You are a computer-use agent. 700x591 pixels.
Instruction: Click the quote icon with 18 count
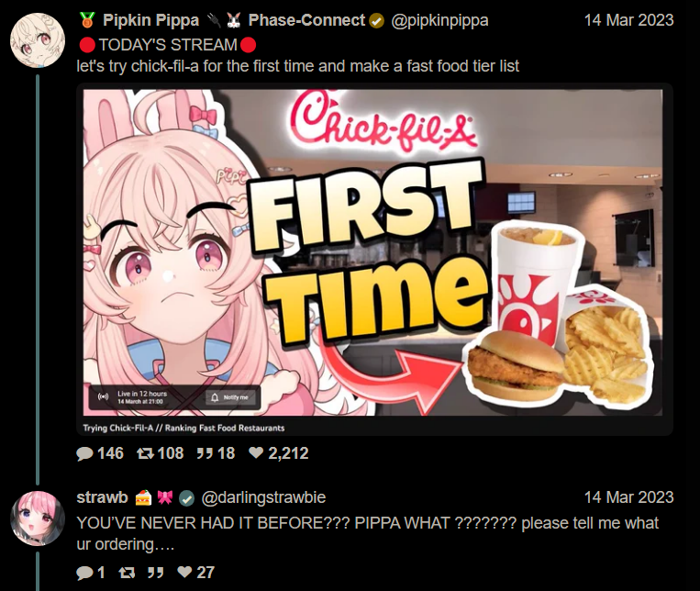[204, 452]
